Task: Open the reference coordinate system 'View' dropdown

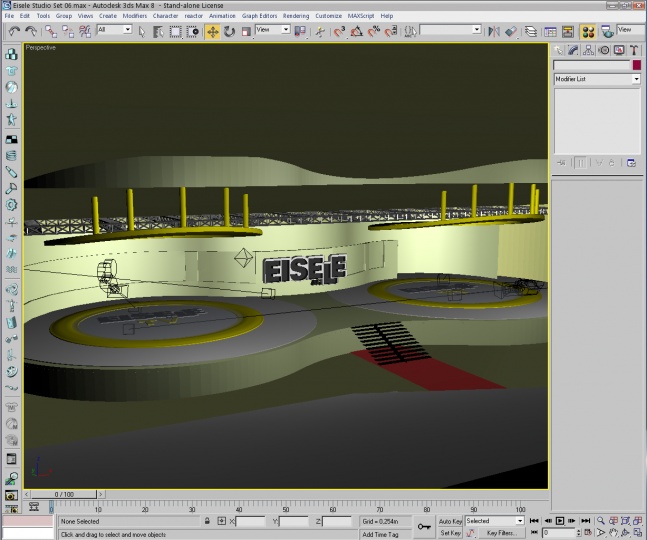Action: point(272,29)
